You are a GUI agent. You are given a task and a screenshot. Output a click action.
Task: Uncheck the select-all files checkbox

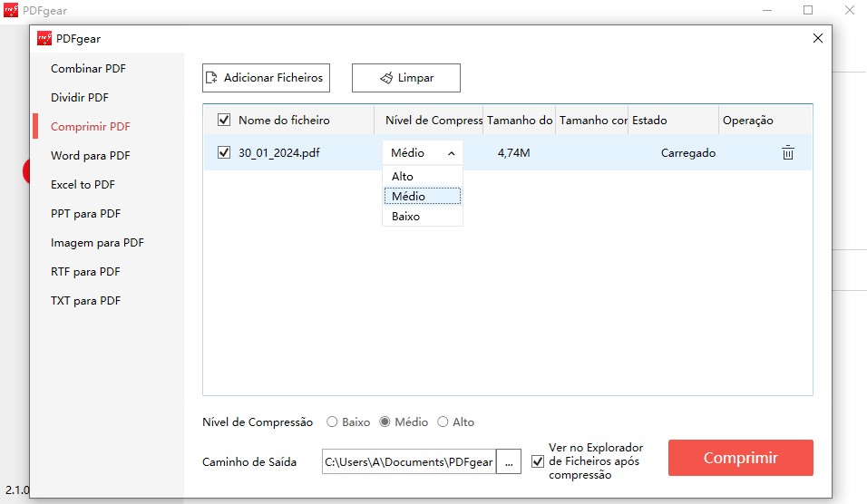pos(224,120)
